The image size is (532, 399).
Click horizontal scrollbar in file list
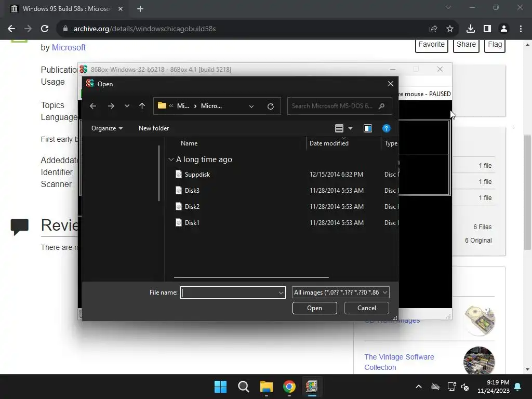coord(251,277)
